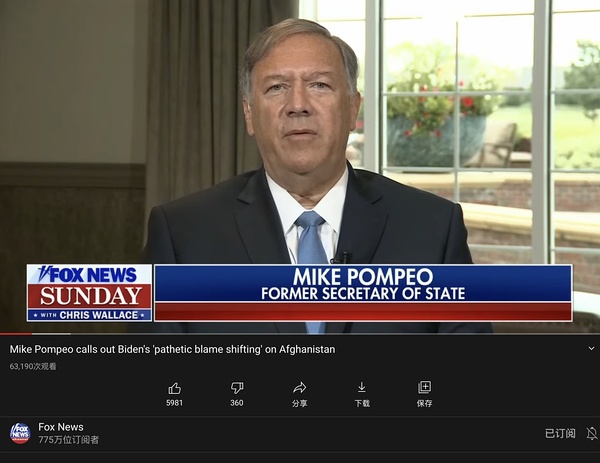Toggle the 已订阅 subscribed button

point(560,434)
